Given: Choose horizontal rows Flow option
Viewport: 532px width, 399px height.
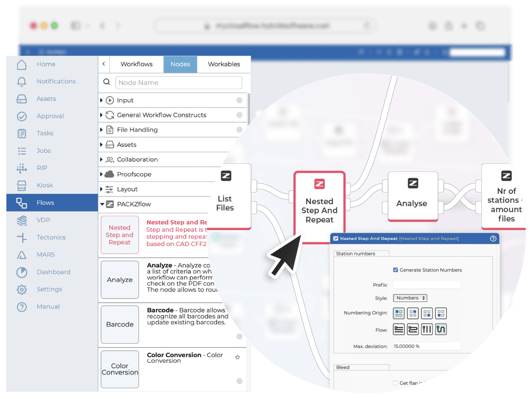Looking at the screenshot, I should [x=399, y=329].
